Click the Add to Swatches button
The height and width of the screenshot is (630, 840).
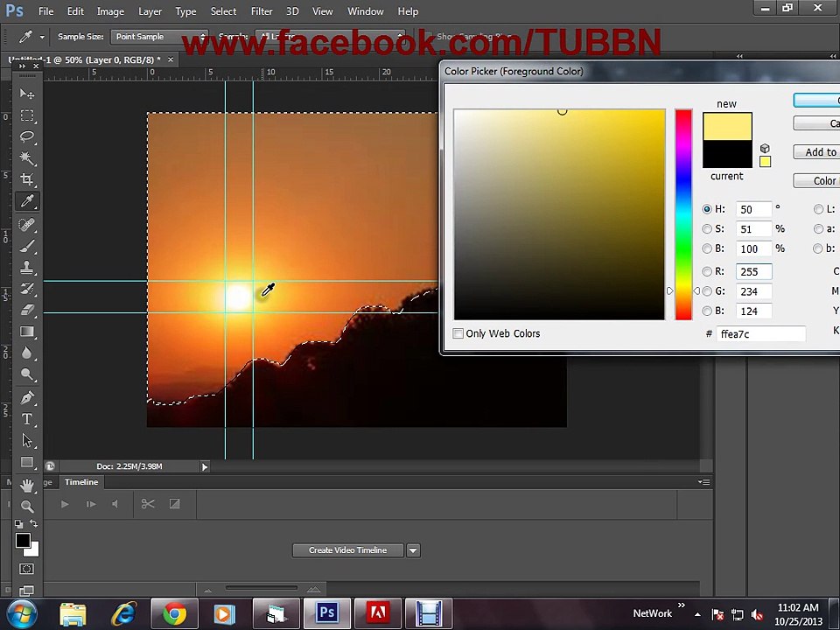tap(816, 152)
